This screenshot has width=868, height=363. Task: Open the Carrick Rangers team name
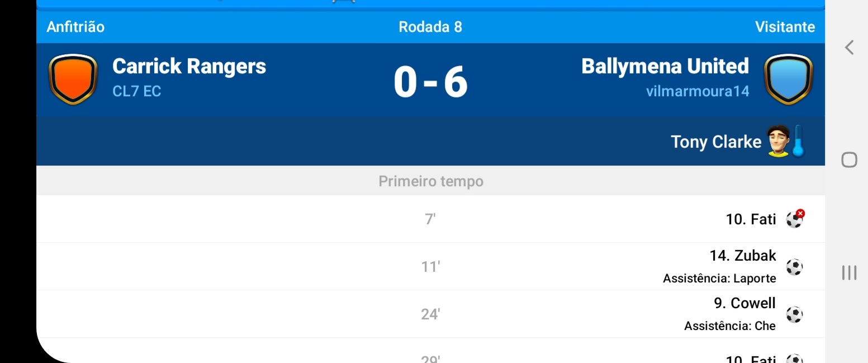(189, 67)
